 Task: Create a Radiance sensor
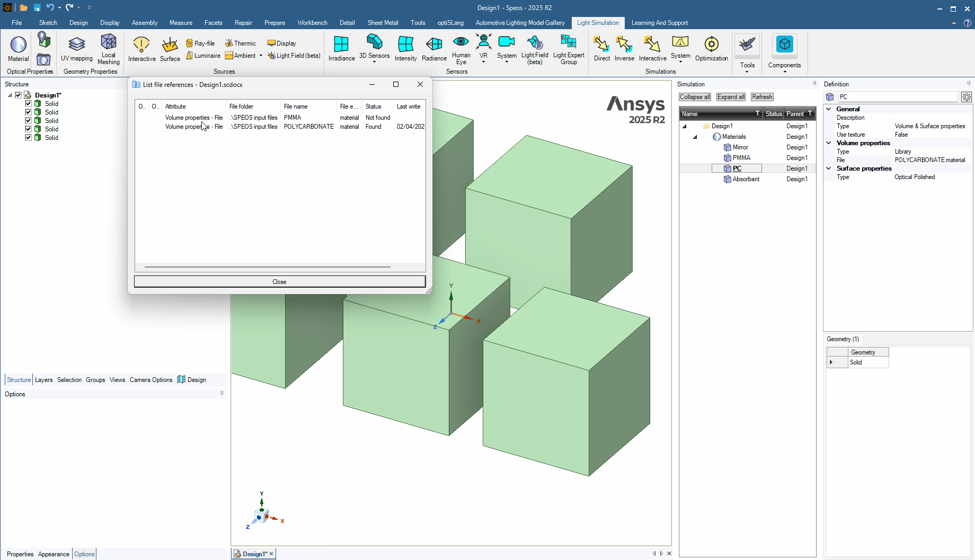tap(434, 49)
